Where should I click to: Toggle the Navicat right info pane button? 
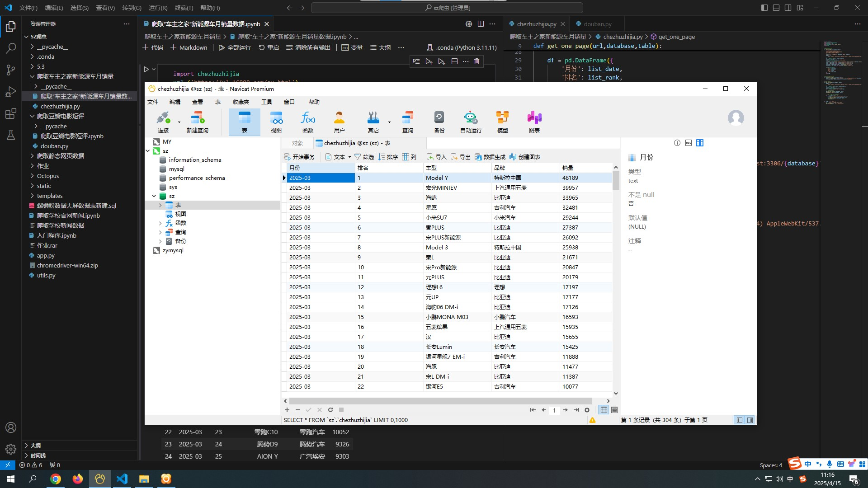750,420
